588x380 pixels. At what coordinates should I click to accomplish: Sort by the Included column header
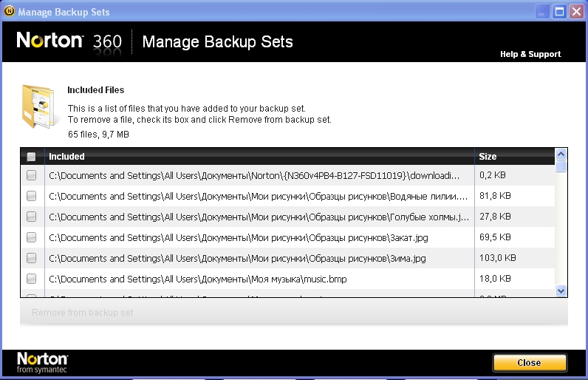(x=259, y=157)
